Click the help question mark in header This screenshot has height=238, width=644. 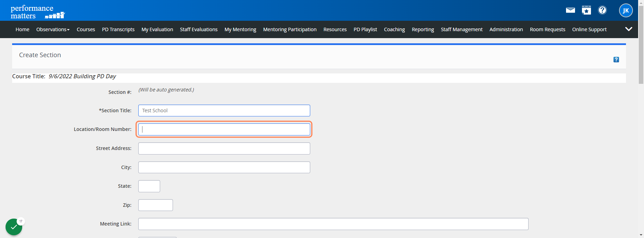tap(602, 10)
